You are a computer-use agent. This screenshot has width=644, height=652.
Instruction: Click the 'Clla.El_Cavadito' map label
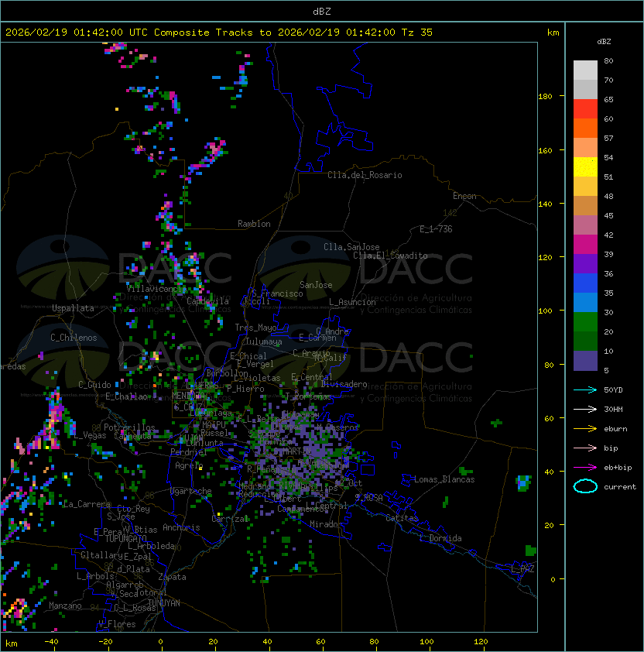point(390,256)
